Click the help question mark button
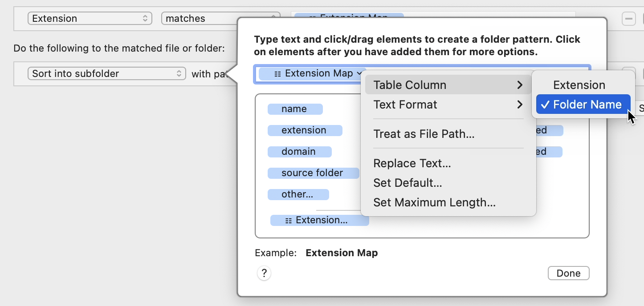Screen dimensions: 644x306 (x=264, y=273)
